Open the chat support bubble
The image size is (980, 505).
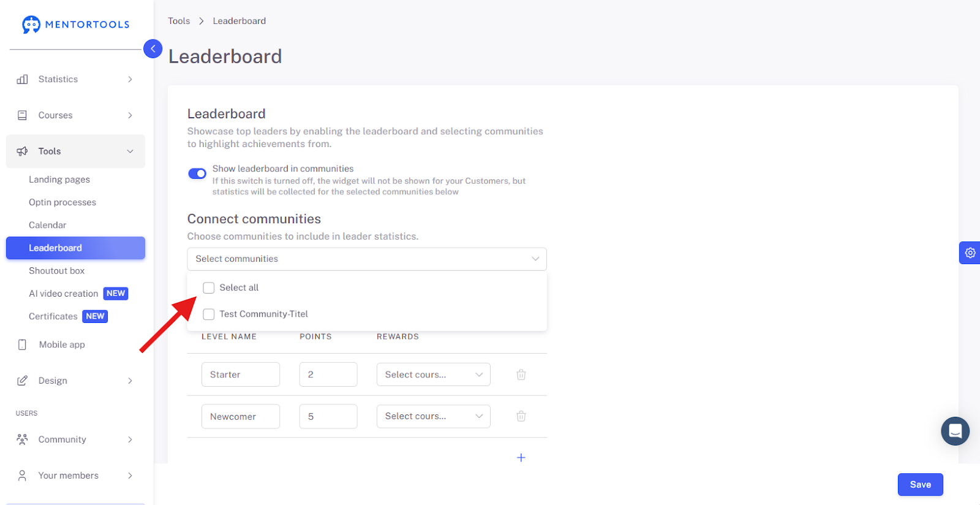tap(955, 431)
